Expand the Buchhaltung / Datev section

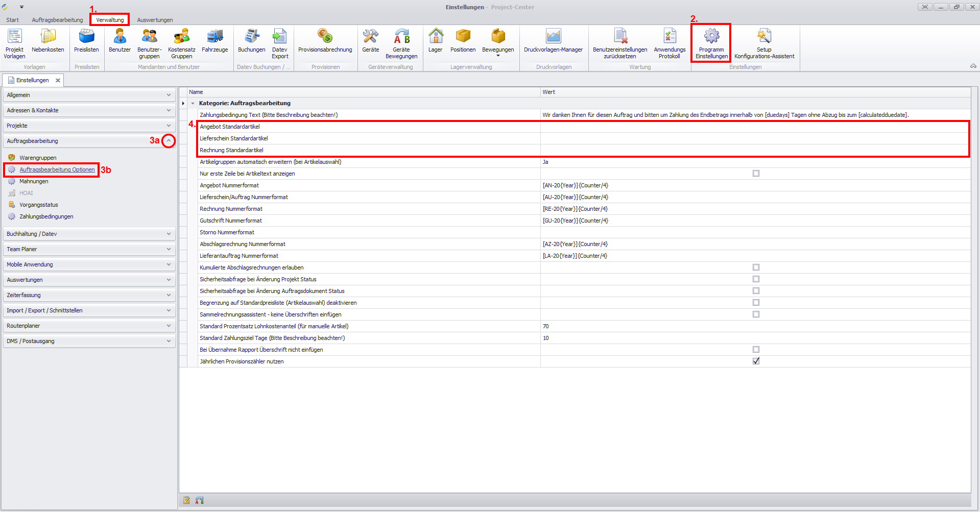(169, 234)
